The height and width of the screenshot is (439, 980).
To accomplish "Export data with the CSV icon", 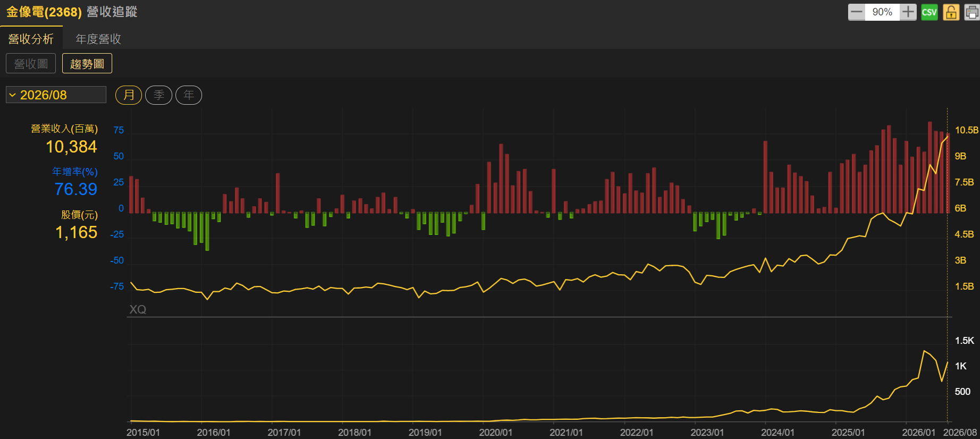I will pos(929,12).
